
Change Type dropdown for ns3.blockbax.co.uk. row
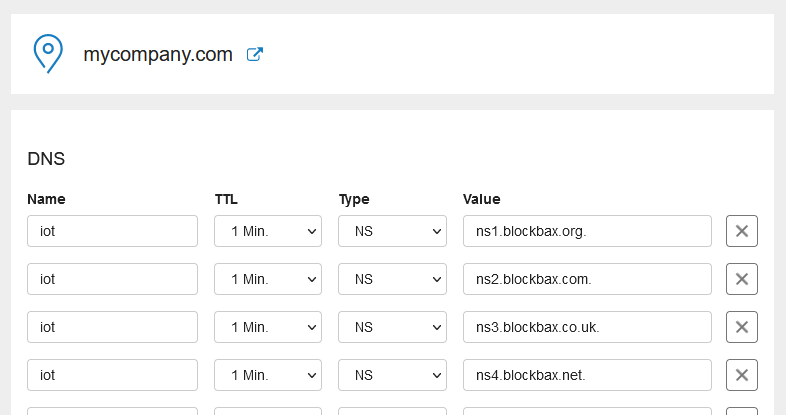(x=392, y=327)
